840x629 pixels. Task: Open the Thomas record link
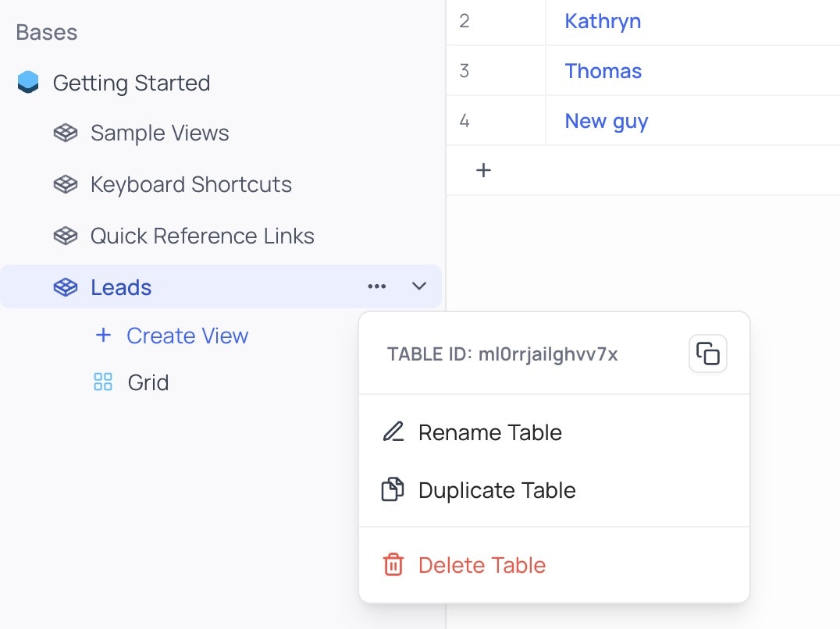(x=603, y=70)
